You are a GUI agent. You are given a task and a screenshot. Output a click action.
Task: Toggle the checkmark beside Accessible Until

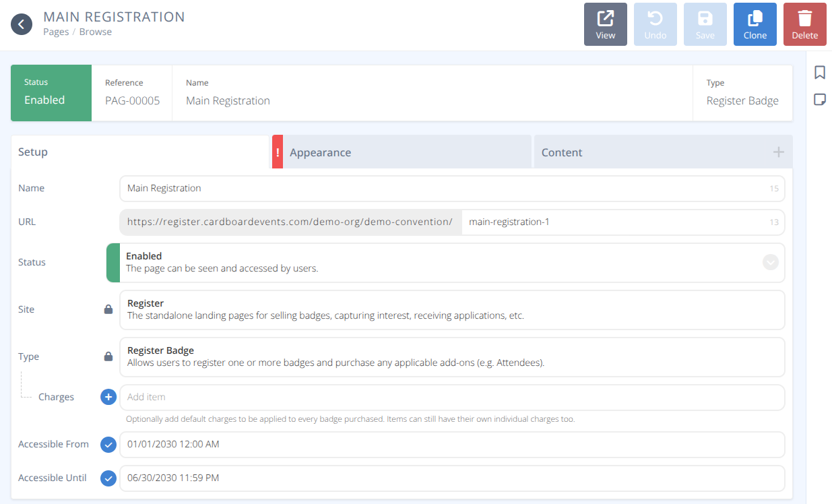(x=108, y=478)
